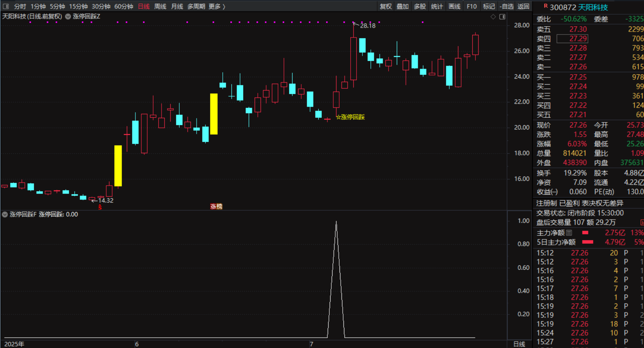Image resolution: width=644 pixels, height=348 pixels.
Task: Expand the 涨停回踩Z main indicator dropdown
Action: (68, 17)
